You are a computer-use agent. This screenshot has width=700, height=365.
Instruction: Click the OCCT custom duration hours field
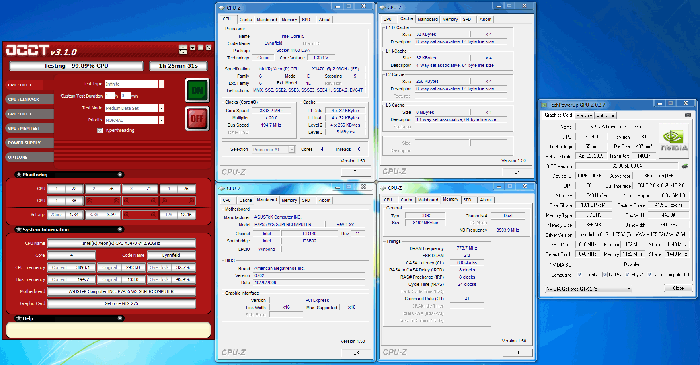click(110, 96)
